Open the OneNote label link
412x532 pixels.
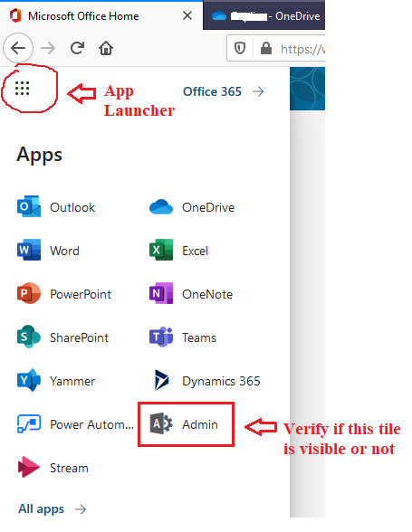click(207, 294)
